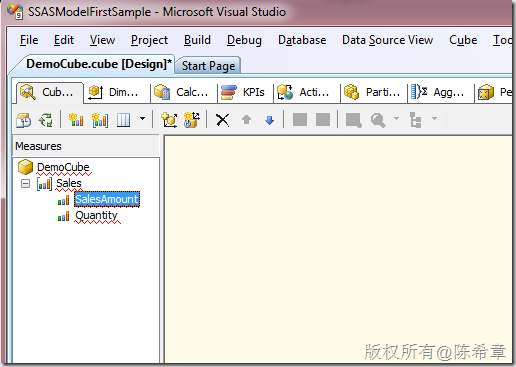Open the File menu
This screenshot has width=516, height=367.
[x=29, y=40]
